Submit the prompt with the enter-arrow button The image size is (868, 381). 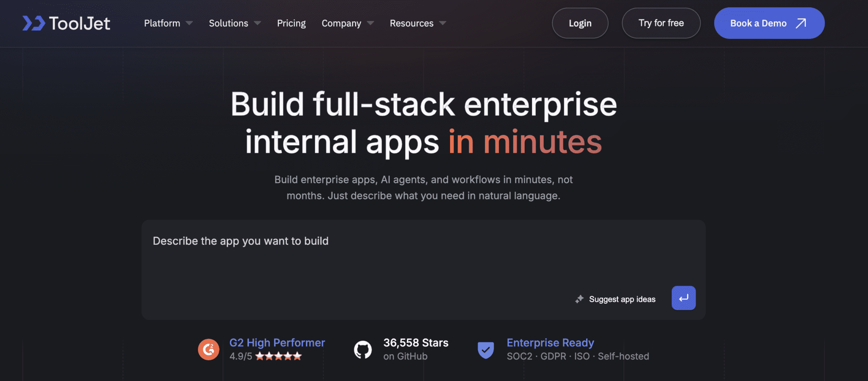click(x=684, y=298)
